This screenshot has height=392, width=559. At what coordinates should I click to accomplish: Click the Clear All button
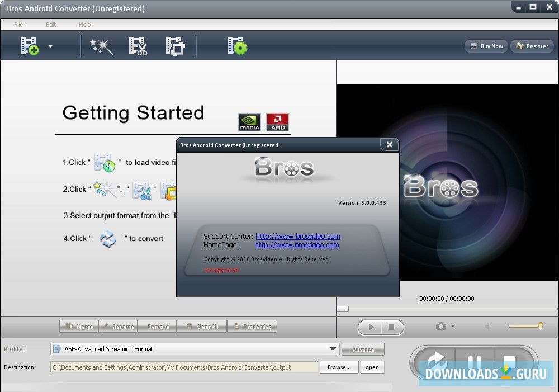point(202,327)
